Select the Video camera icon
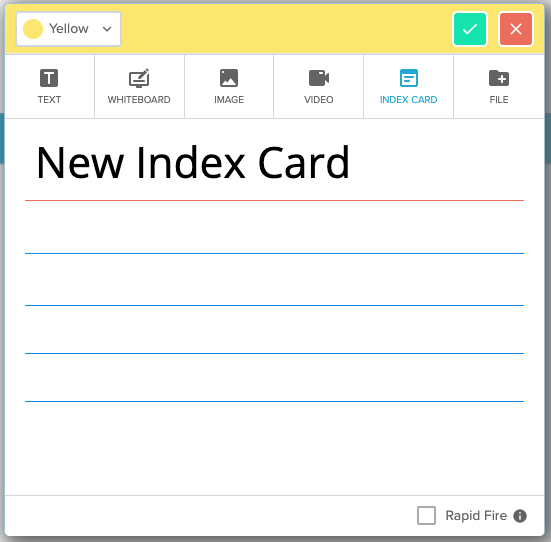The width and height of the screenshot is (551, 542). (x=319, y=78)
